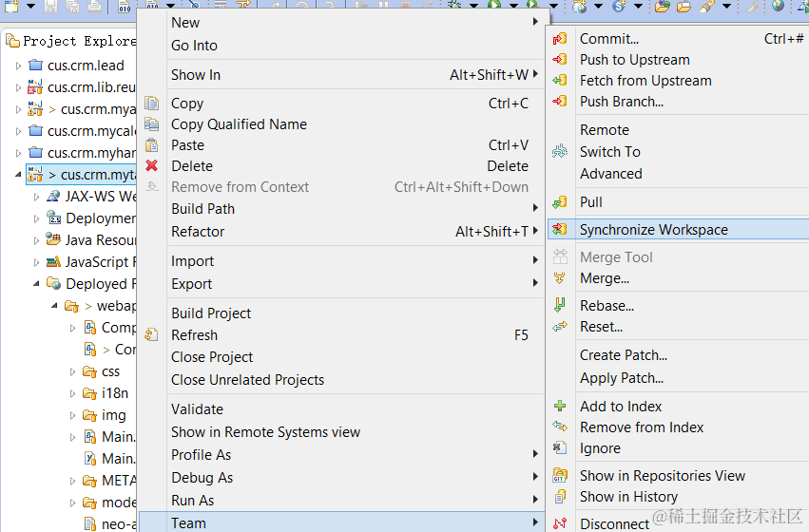
Task: Open the Build Path submenu
Action: point(356,209)
